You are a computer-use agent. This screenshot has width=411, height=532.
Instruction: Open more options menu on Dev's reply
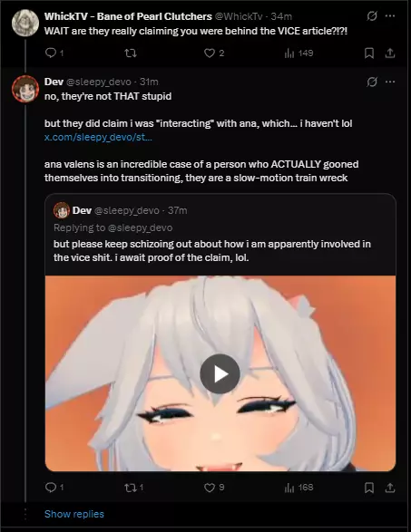point(390,82)
